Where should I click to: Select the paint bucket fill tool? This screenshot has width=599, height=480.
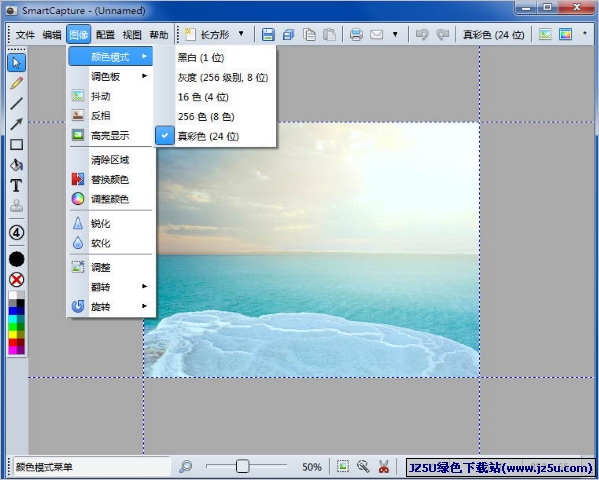(16, 165)
